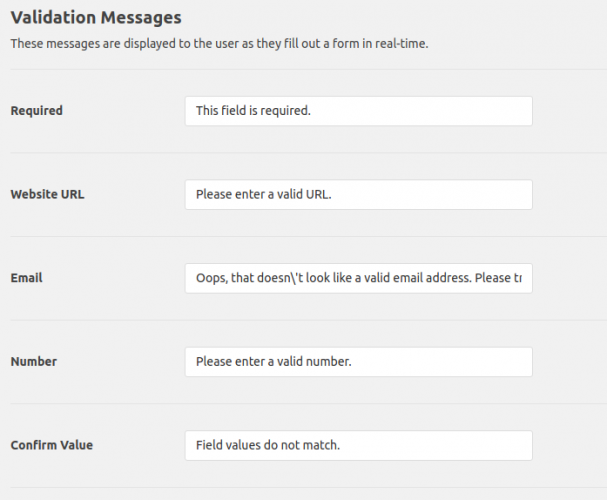
Task: Select the Email validation message field
Action: click(358, 278)
